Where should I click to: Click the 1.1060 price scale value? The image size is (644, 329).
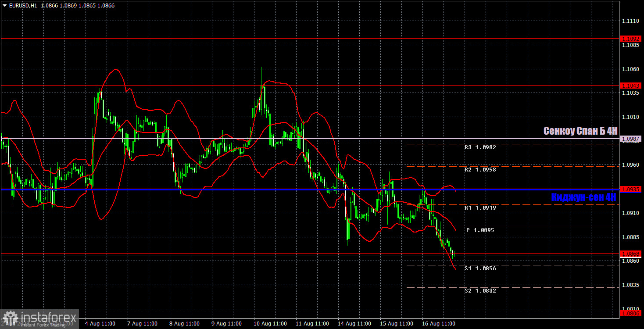pyautogui.click(x=631, y=69)
